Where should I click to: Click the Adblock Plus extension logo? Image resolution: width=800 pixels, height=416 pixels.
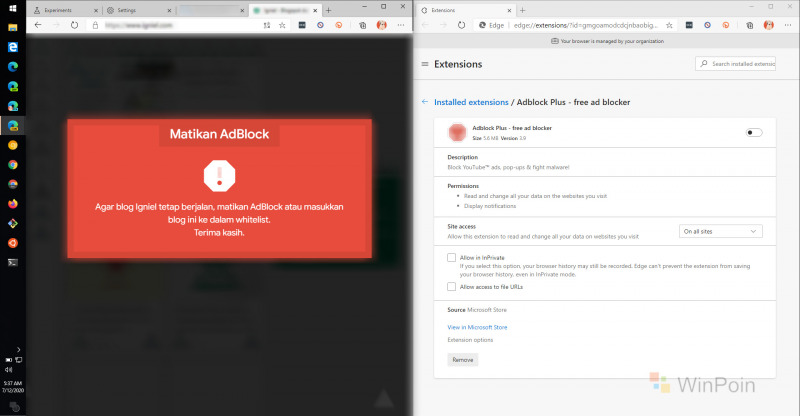(x=457, y=133)
